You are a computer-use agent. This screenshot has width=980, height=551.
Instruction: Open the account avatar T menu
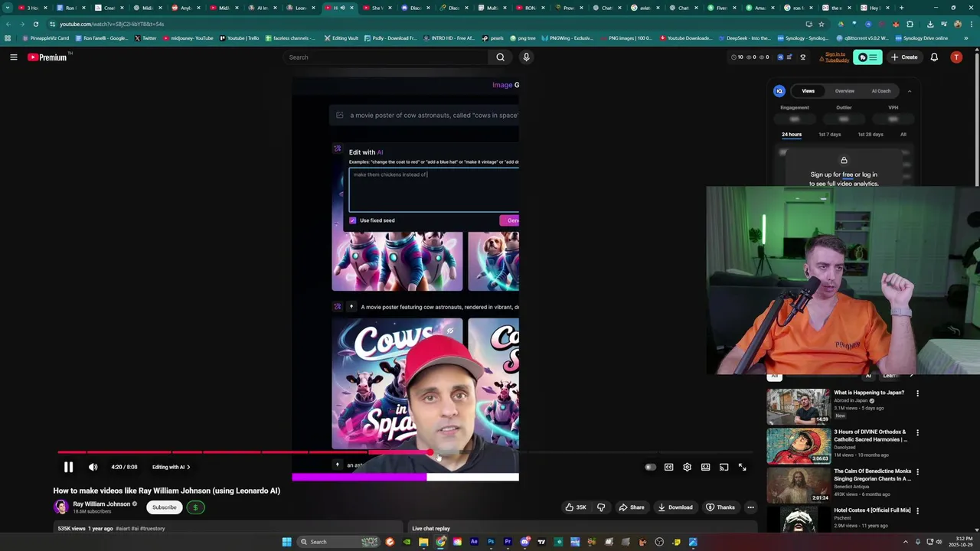click(x=955, y=57)
